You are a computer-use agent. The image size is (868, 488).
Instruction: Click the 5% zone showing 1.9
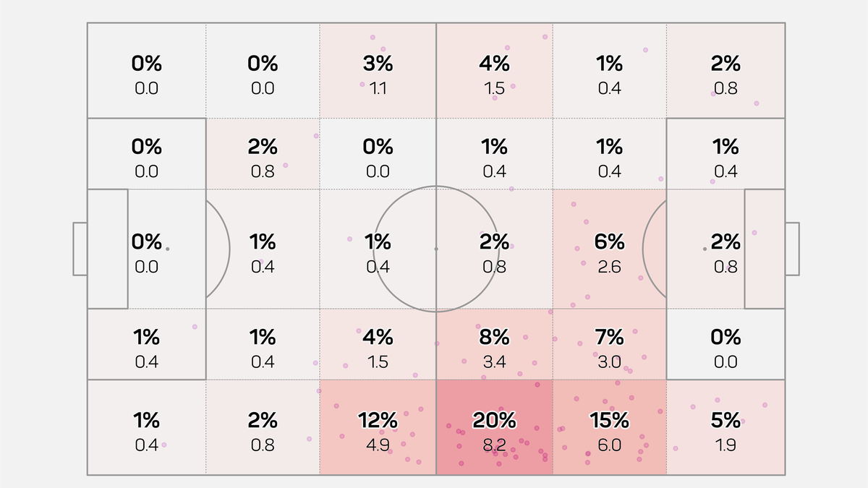[726, 428]
